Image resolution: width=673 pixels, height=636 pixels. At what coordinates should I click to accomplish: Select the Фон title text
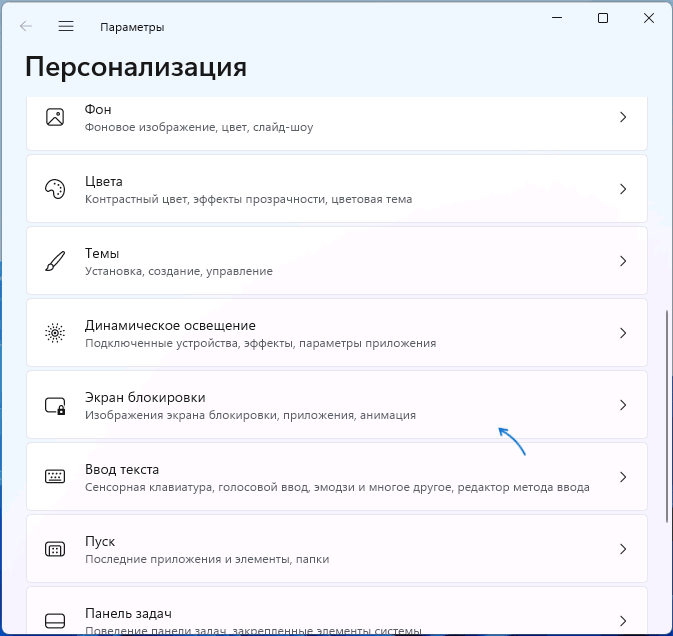point(98,109)
